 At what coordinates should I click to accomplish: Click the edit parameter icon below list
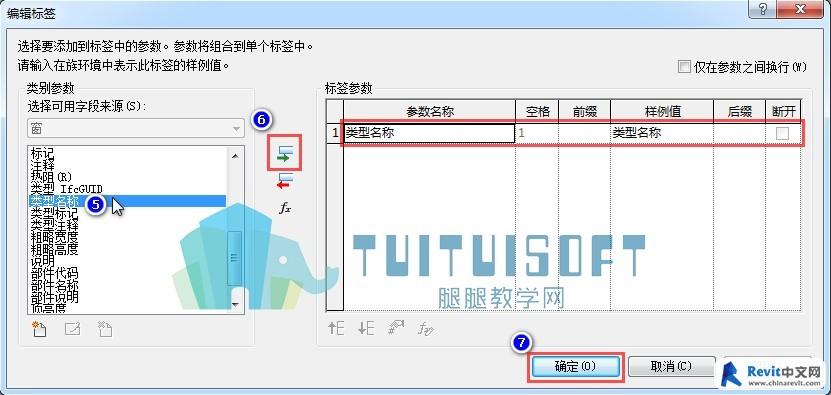click(x=72, y=329)
